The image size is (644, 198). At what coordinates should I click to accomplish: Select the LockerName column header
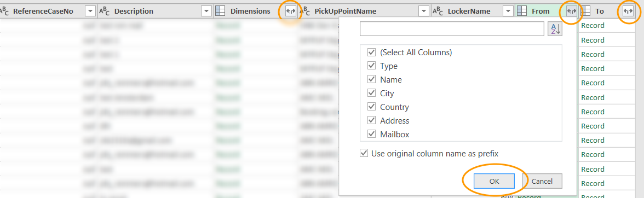[x=473, y=11]
